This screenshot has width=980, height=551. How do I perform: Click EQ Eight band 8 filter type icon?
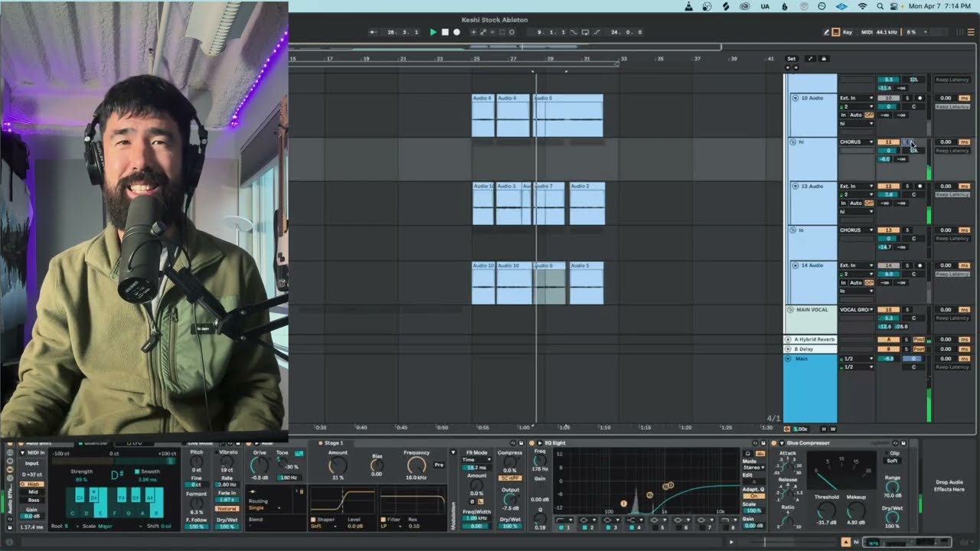pyautogui.click(x=727, y=520)
